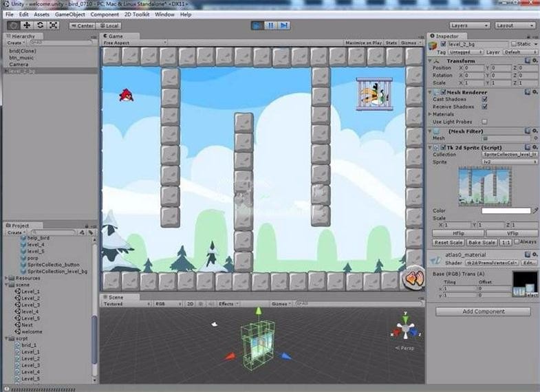Open the Mesh Filter gear menu

[534, 131]
